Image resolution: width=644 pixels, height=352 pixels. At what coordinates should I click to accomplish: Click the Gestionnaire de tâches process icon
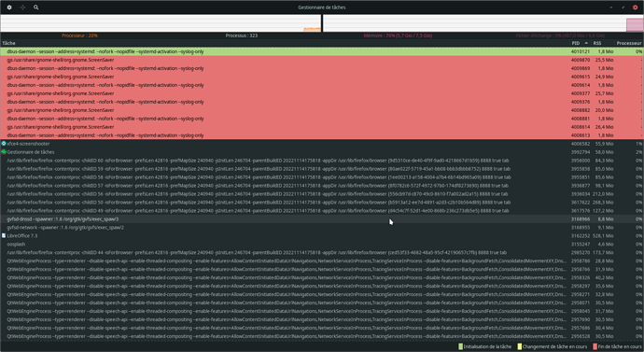click(x=4, y=152)
